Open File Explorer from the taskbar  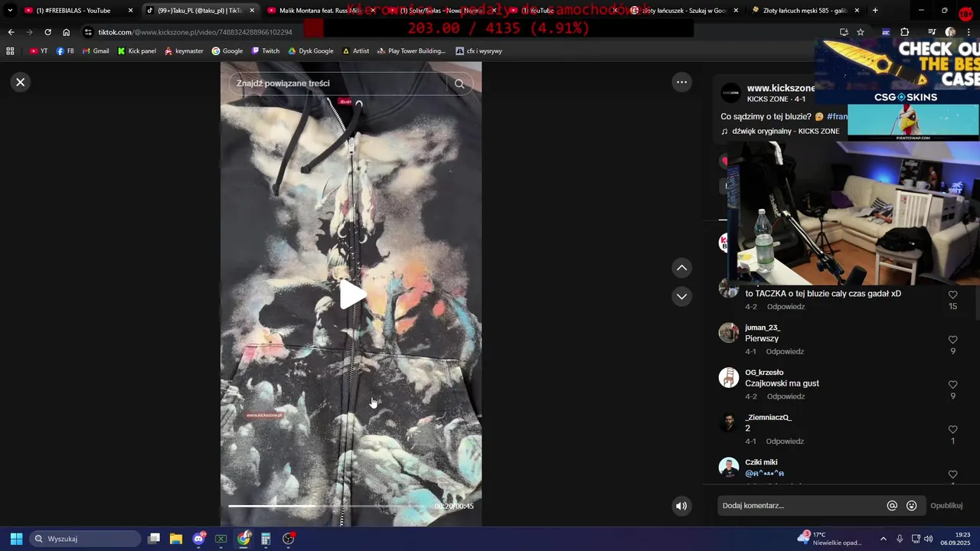point(176,539)
